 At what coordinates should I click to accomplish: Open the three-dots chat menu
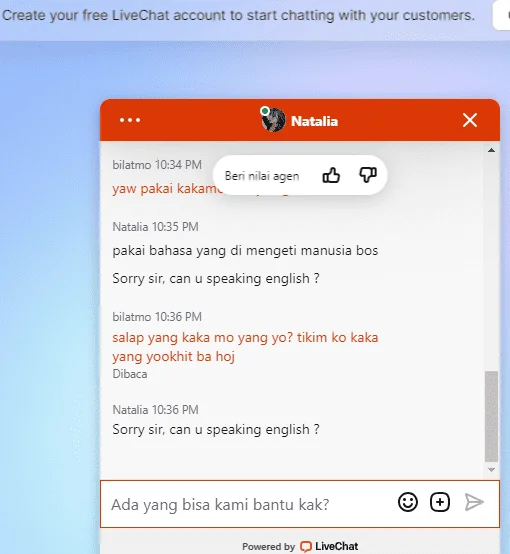click(130, 120)
